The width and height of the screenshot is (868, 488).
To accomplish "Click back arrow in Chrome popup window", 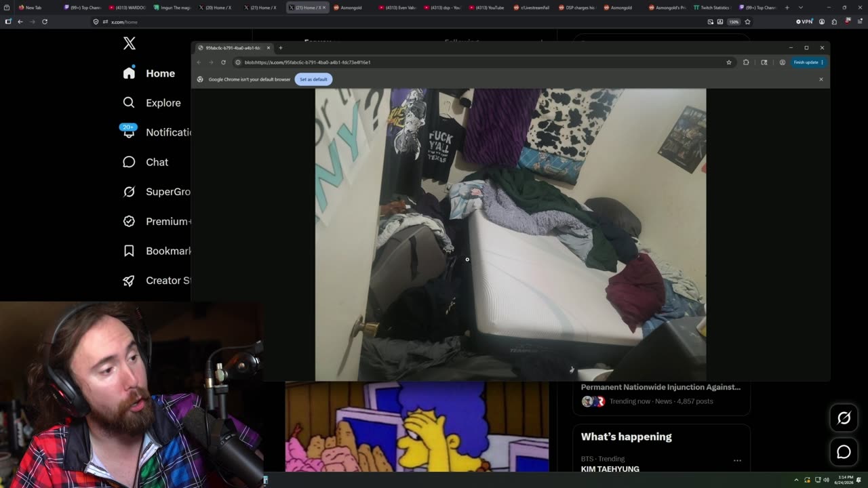I will [199, 62].
